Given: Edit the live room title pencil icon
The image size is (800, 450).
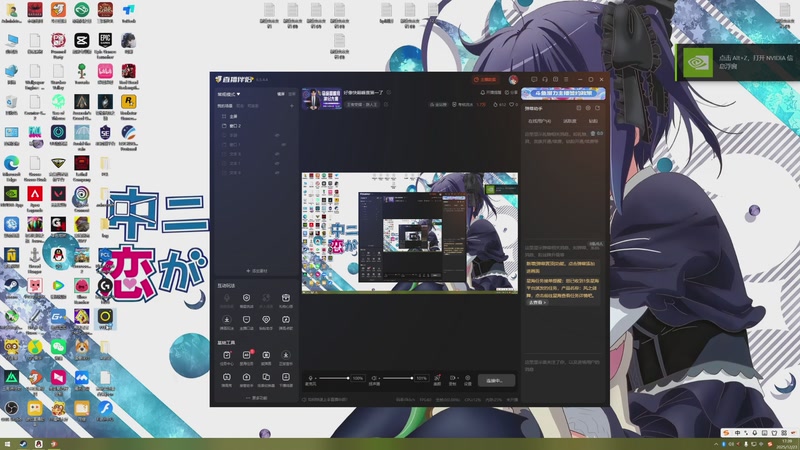Looking at the screenshot, I should tap(389, 92).
